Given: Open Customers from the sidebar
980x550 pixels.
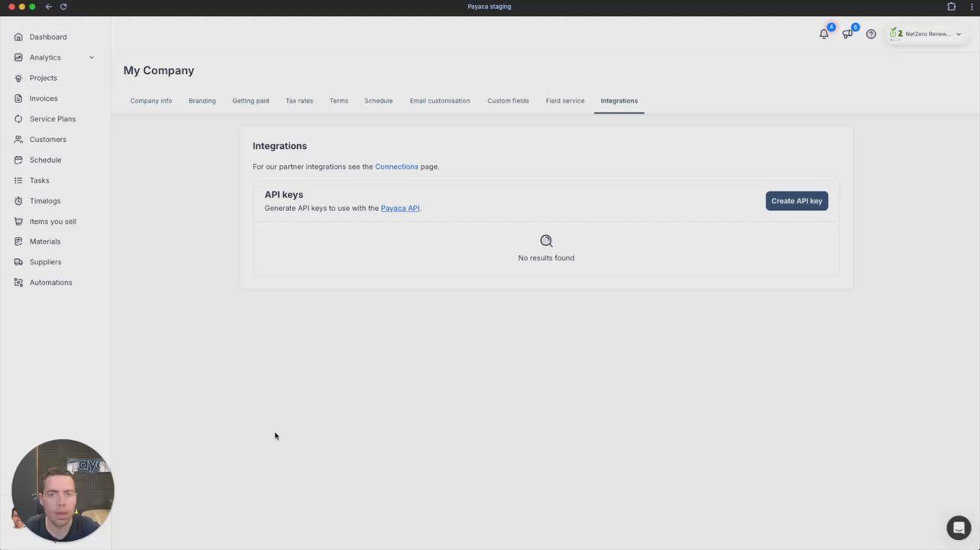Looking at the screenshot, I should [x=48, y=140].
